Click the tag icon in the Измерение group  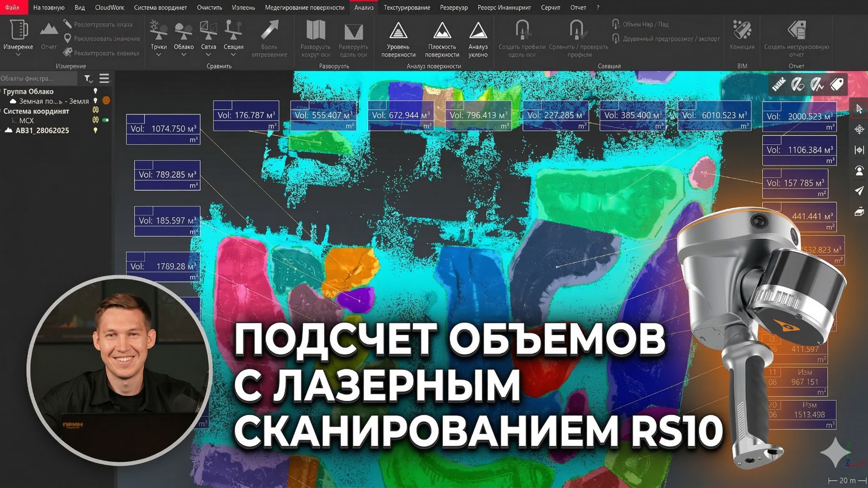67,53
